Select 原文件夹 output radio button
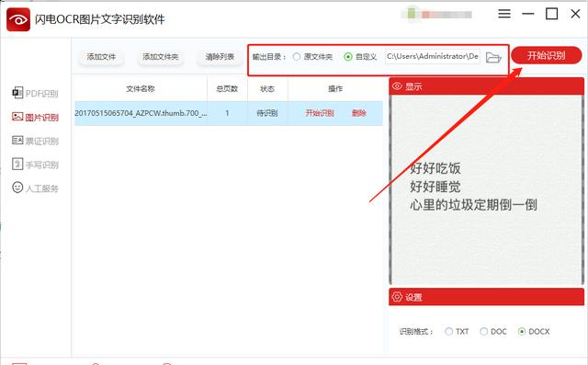 click(297, 57)
